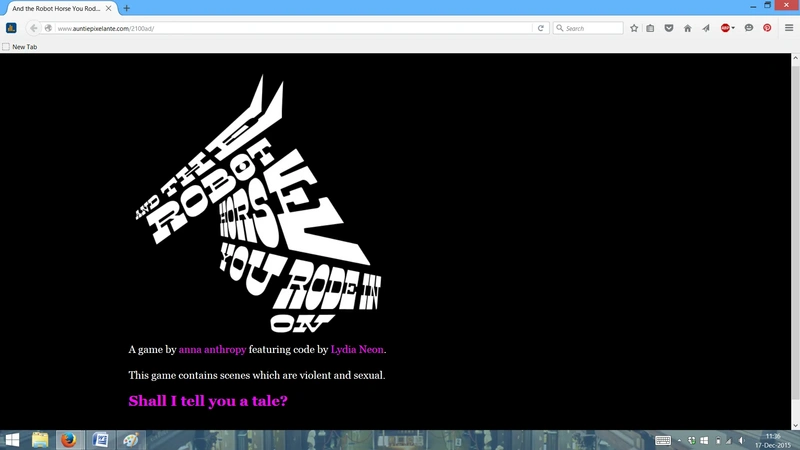The image size is (800, 450).
Task: Open the Hello chat smiley icon
Action: tap(748, 28)
